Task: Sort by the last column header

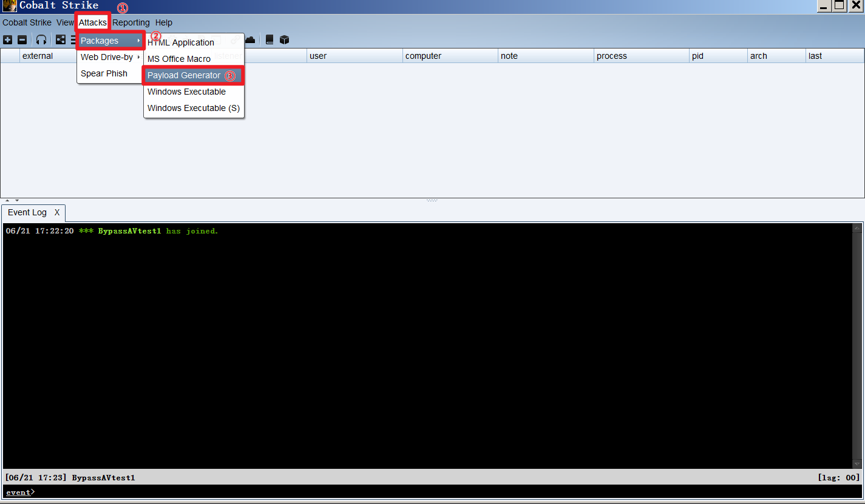Action: tap(835, 56)
